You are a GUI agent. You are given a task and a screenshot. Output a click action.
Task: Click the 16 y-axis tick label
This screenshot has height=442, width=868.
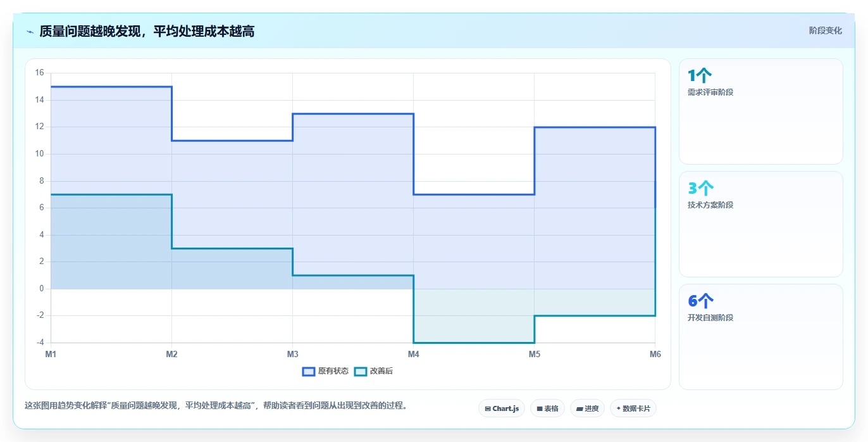39,73
